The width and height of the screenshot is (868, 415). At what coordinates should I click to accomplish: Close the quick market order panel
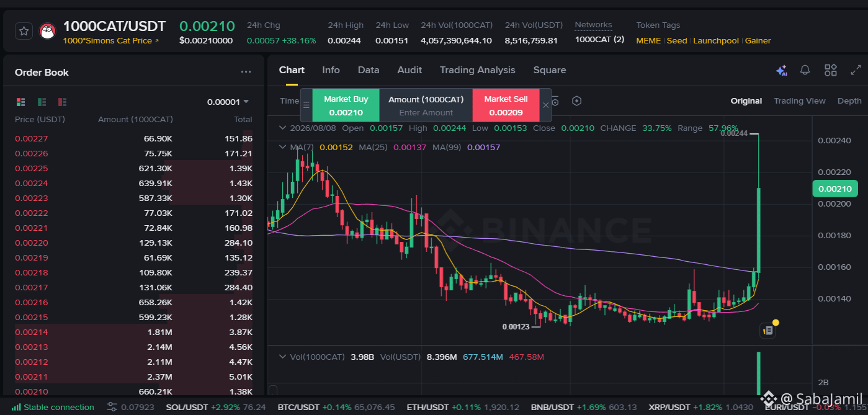pyautogui.click(x=546, y=105)
